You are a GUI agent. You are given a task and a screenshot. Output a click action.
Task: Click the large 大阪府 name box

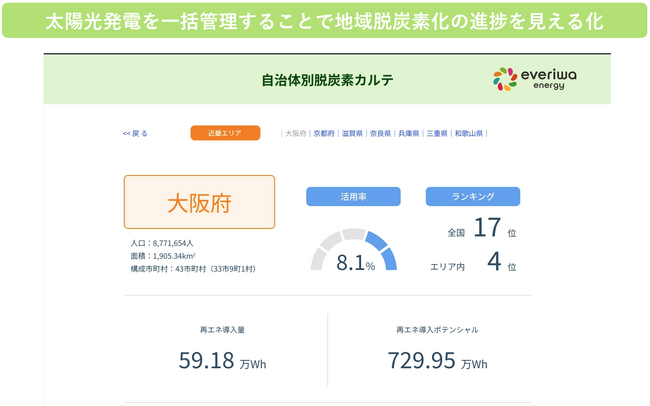pos(199,202)
